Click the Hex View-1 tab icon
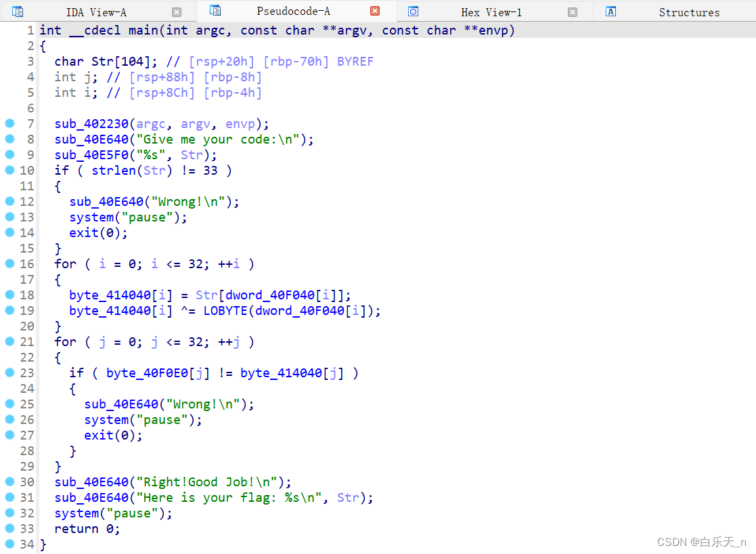Image resolution: width=756 pixels, height=554 pixels. coord(414,12)
